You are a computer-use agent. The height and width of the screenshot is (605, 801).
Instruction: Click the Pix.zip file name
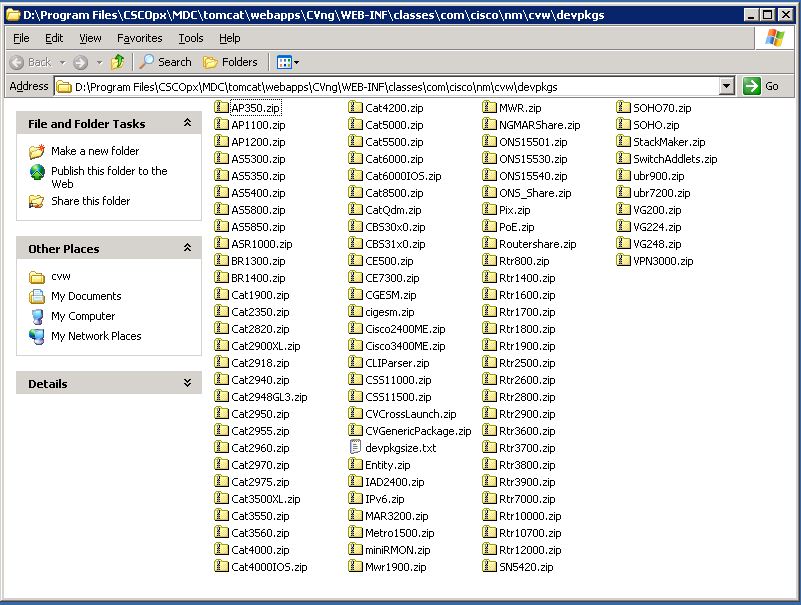[x=514, y=210]
